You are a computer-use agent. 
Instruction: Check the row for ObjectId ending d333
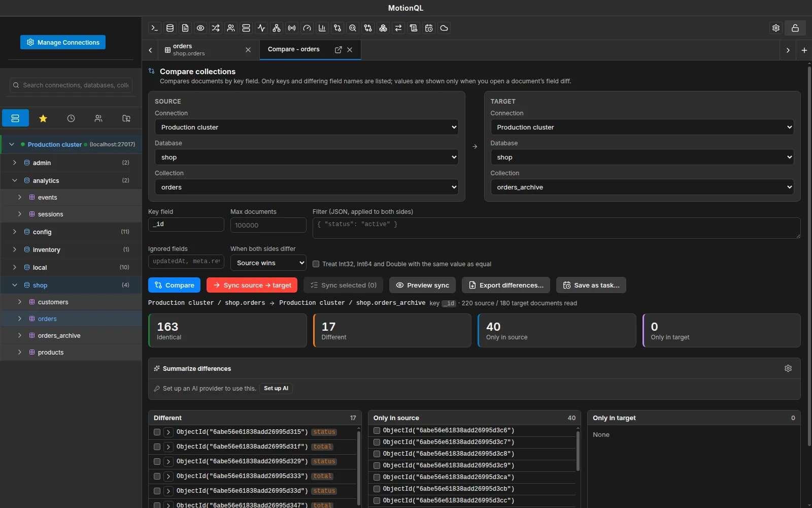click(x=157, y=477)
